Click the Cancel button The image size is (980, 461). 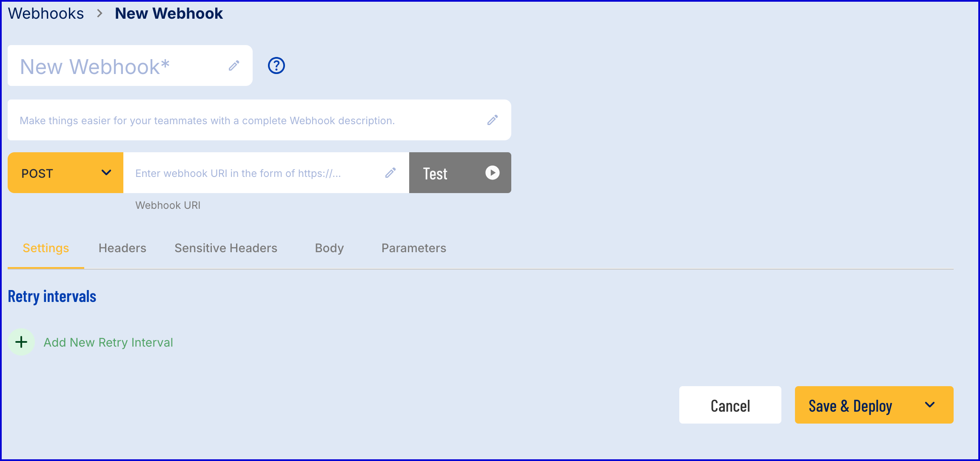point(730,405)
